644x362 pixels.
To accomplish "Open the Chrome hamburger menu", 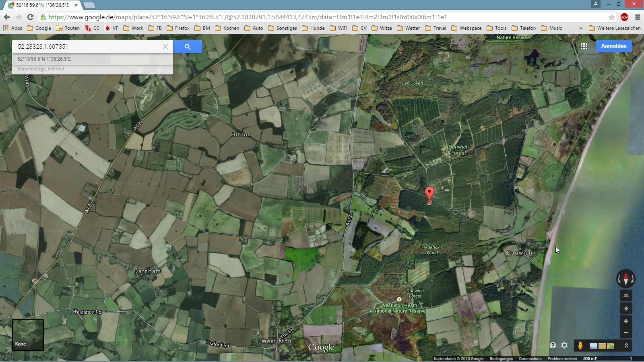I will pyautogui.click(x=638, y=17).
